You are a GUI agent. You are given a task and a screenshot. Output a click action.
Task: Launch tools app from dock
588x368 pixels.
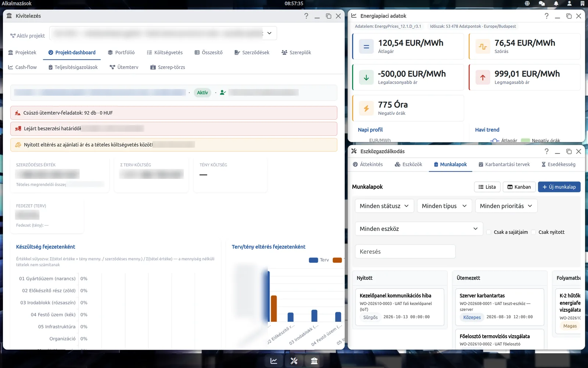294,361
